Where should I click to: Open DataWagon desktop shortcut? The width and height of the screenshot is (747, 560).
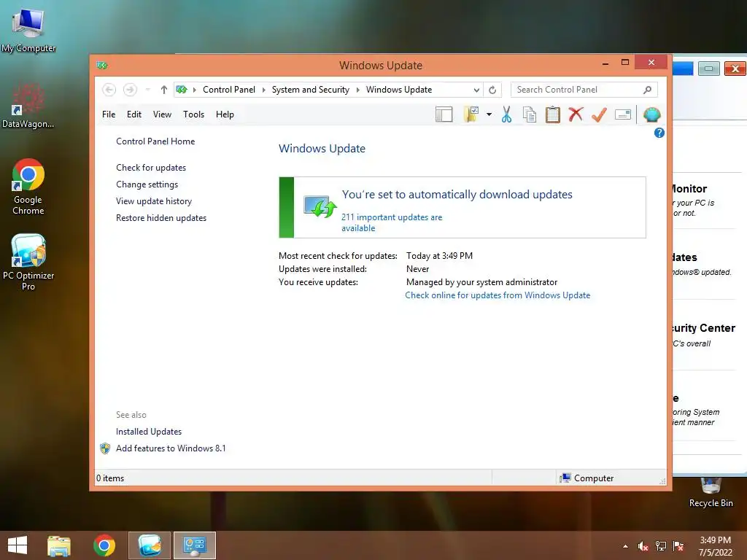[28, 106]
